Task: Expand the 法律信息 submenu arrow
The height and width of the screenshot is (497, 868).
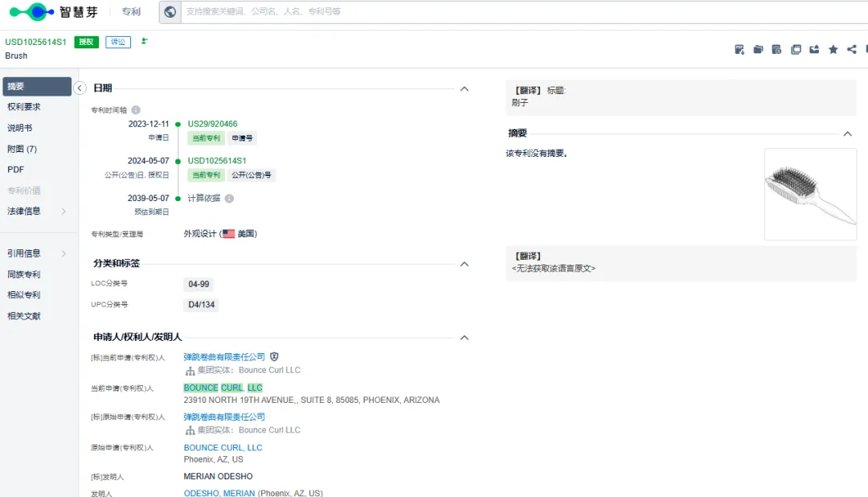Action: 63,211
